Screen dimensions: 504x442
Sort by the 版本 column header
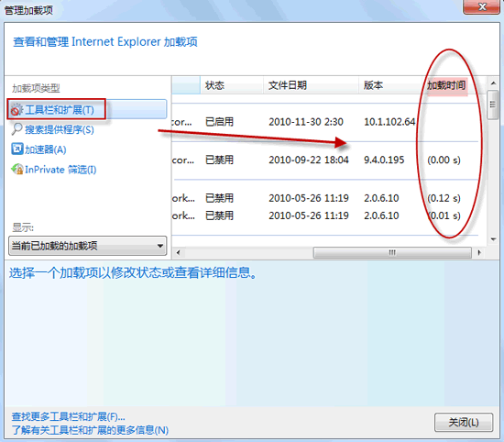coord(390,85)
